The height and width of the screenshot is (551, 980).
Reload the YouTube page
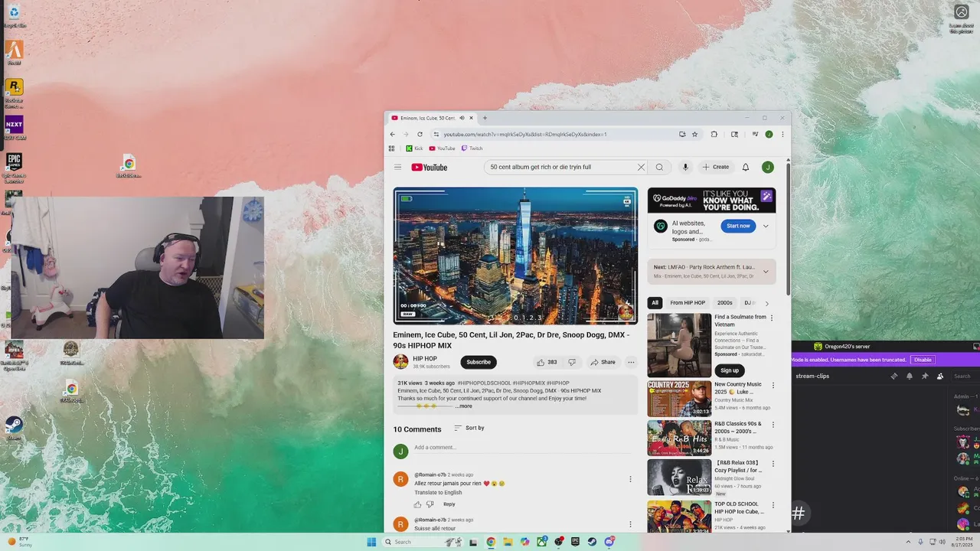(x=420, y=134)
